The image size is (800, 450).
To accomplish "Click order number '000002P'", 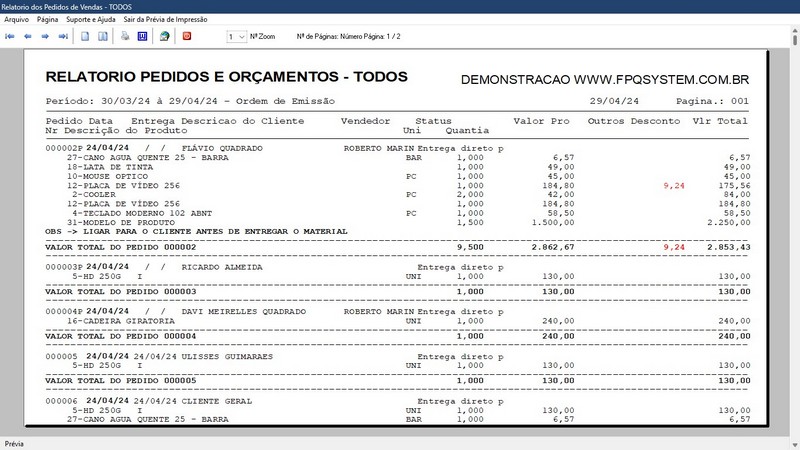I will [64, 148].
